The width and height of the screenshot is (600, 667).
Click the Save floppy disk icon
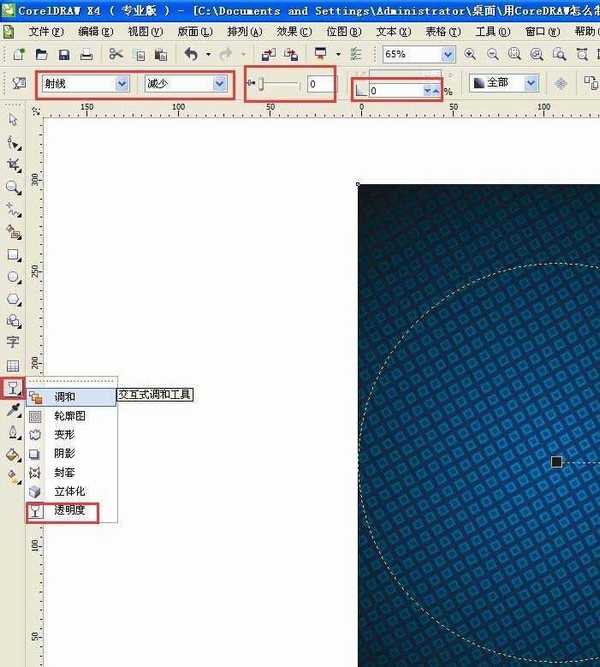click(x=64, y=55)
